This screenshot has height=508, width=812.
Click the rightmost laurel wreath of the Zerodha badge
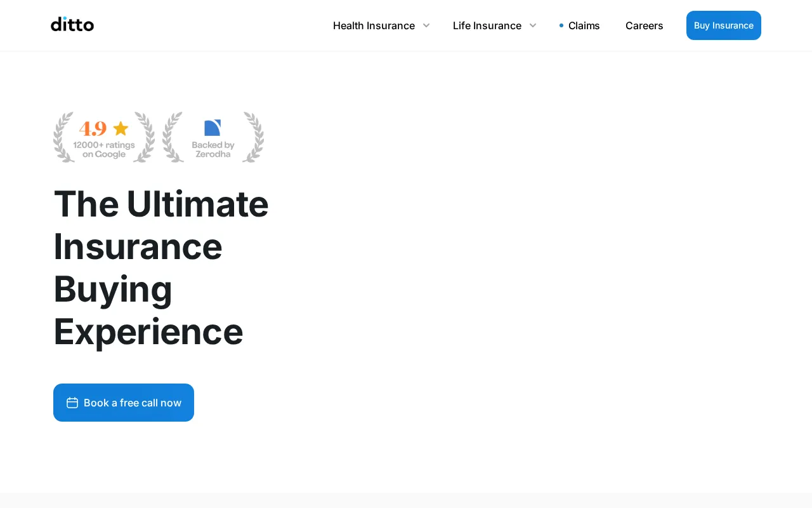click(x=253, y=137)
